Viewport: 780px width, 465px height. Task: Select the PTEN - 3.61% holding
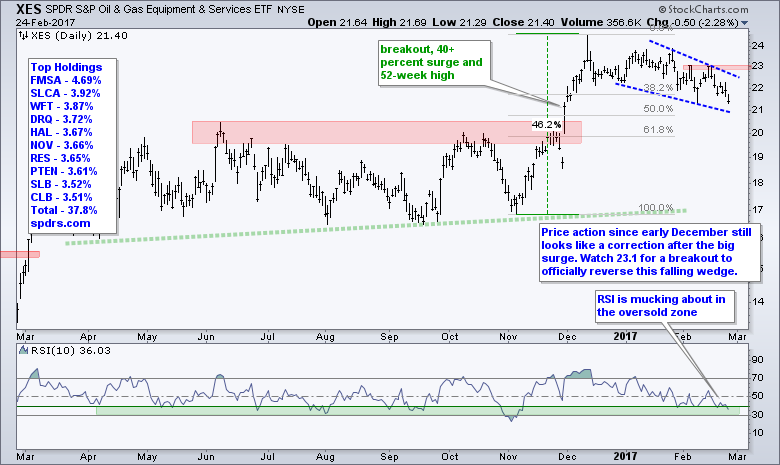[64, 171]
